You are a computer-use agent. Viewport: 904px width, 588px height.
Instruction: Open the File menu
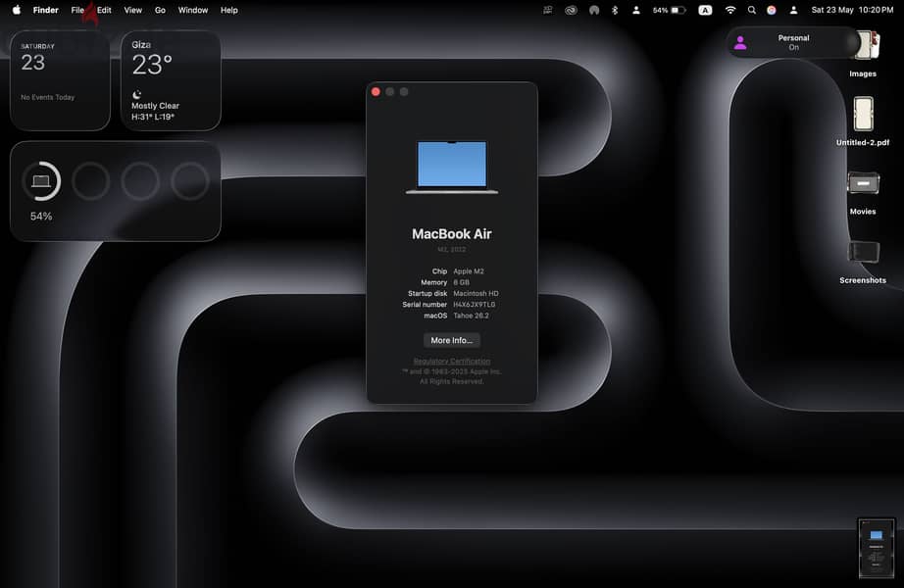click(x=77, y=10)
